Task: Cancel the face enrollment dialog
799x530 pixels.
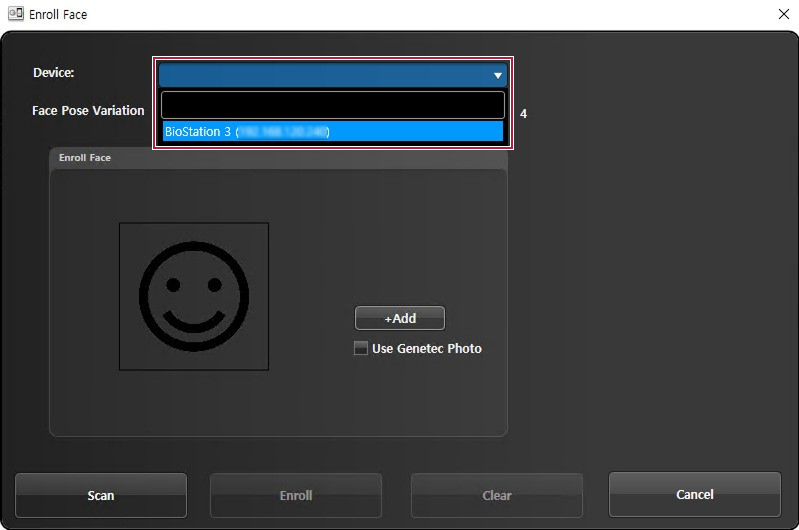Action: (x=695, y=494)
